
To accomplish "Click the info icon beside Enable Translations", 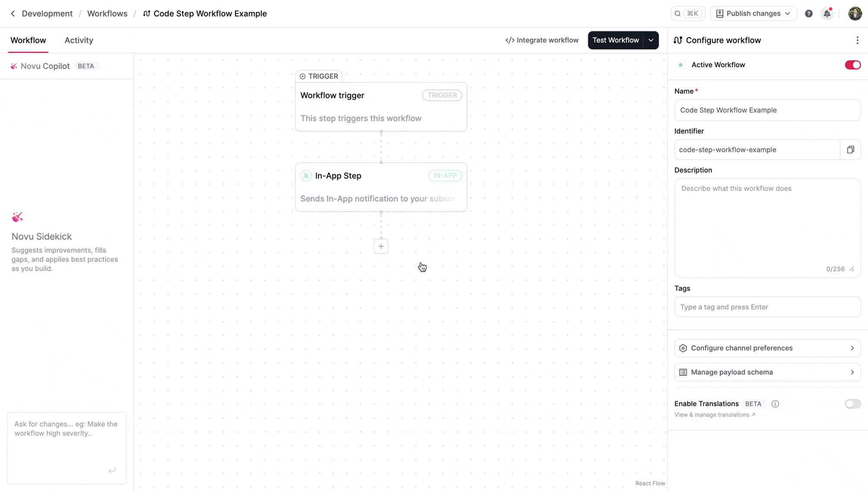I will pos(776,404).
